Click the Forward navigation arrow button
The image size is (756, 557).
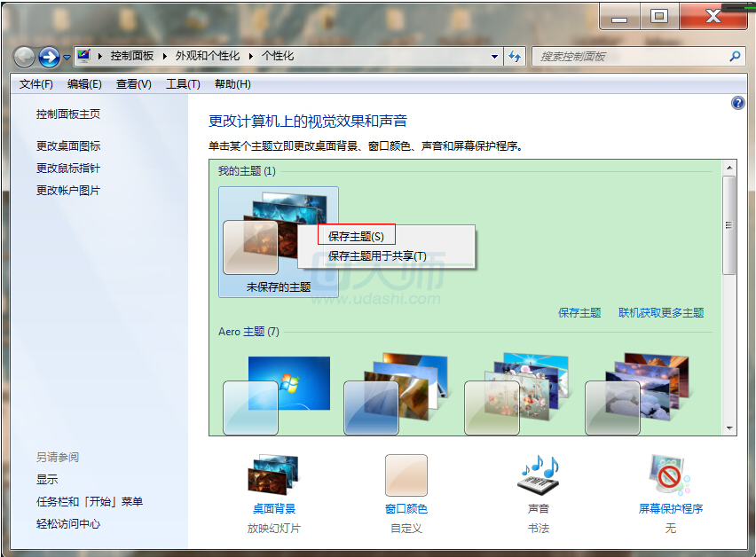(49, 57)
